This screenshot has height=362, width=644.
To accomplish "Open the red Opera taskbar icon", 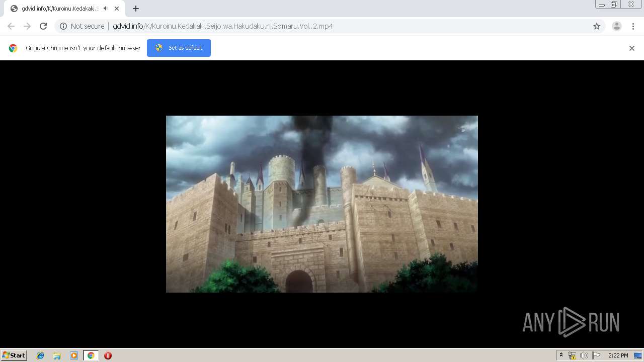I will click(x=108, y=355).
